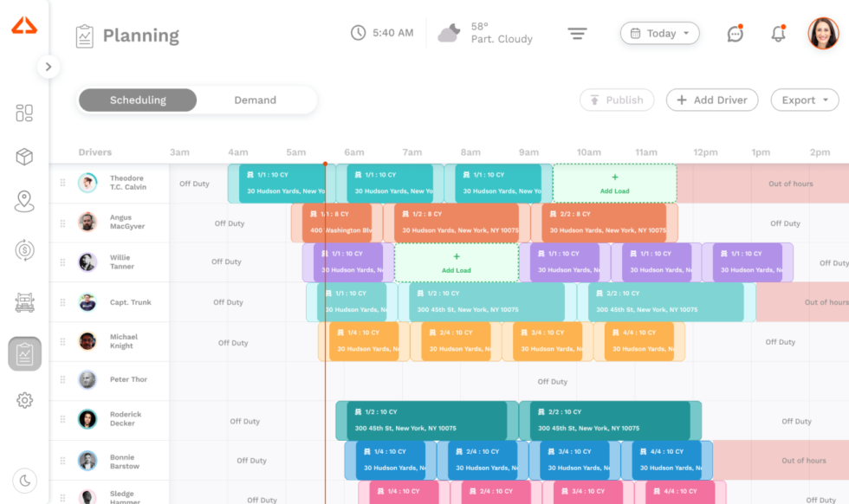
Task: Open the profile avatar in the top right
Action: click(x=822, y=33)
